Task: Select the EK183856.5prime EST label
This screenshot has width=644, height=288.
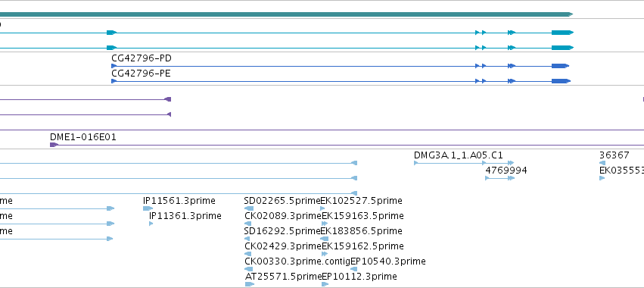Action: pyautogui.click(x=362, y=231)
